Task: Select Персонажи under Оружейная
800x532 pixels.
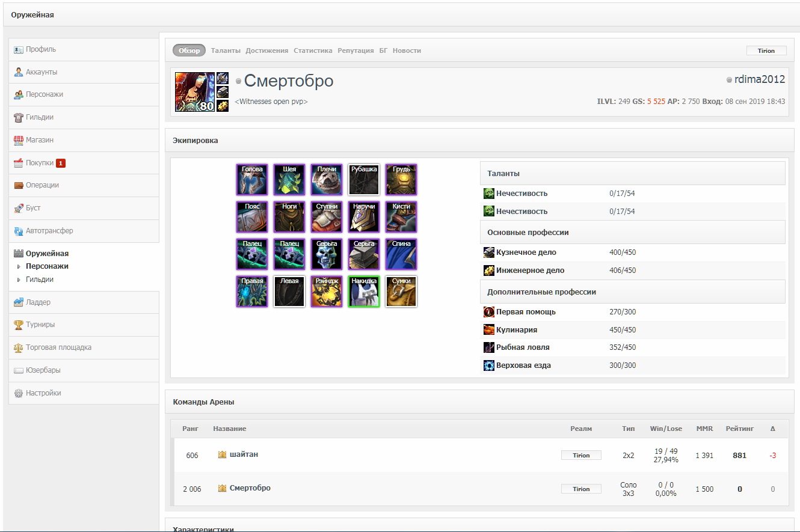Action: (47, 266)
